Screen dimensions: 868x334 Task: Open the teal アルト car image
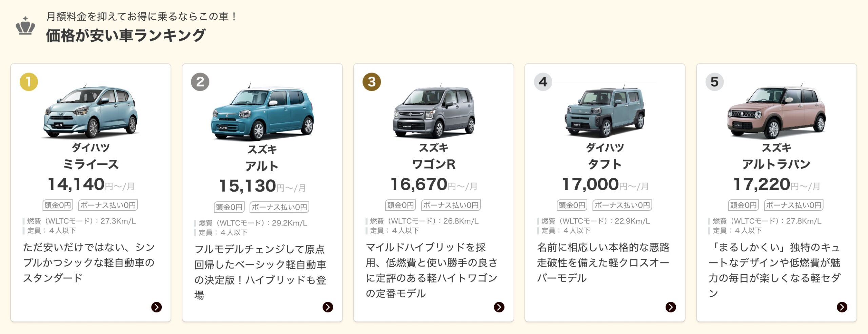263,112
